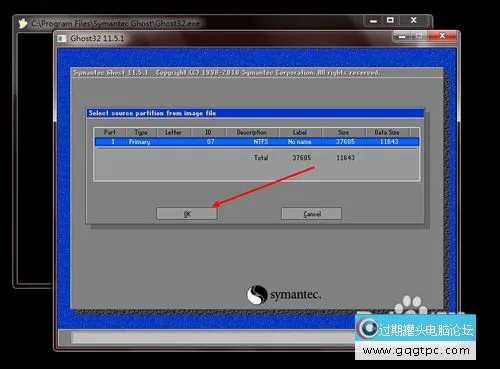Click Cancel in the partition dialog
Viewport: 500px width, 369px height.
click(311, 214)
